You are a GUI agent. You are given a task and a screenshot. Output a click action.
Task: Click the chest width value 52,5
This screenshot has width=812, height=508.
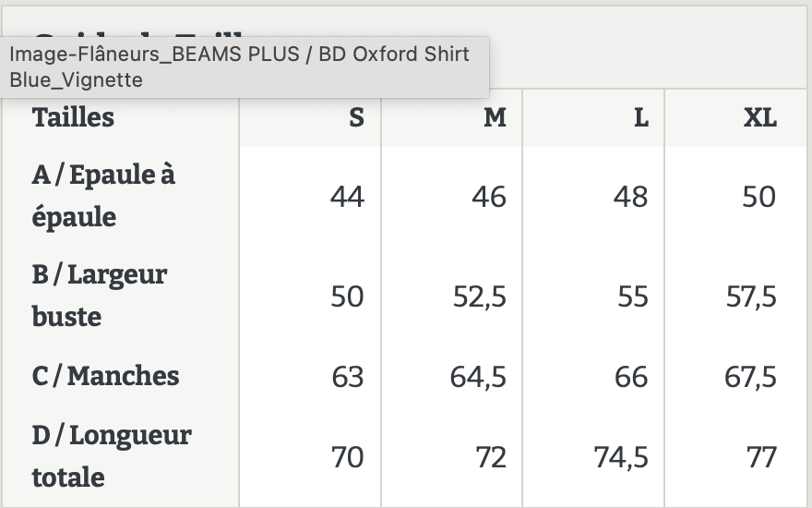(x=480, y=297)
